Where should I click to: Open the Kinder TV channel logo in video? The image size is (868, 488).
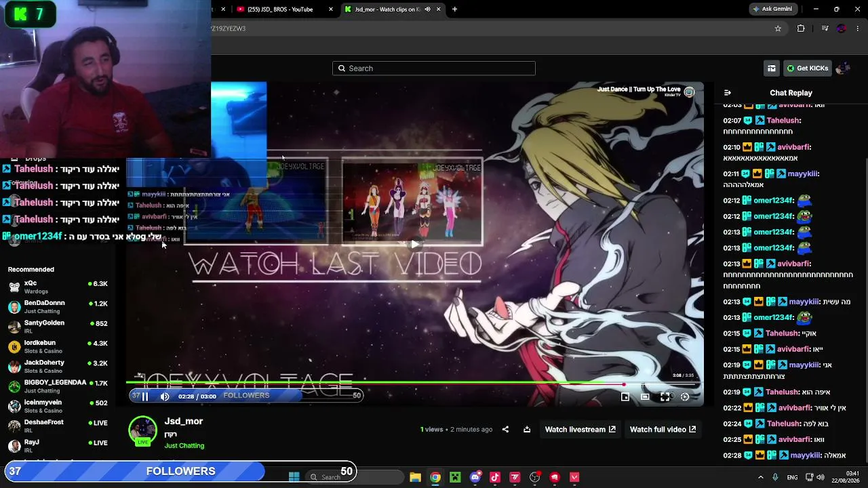(x=689, y=92)
